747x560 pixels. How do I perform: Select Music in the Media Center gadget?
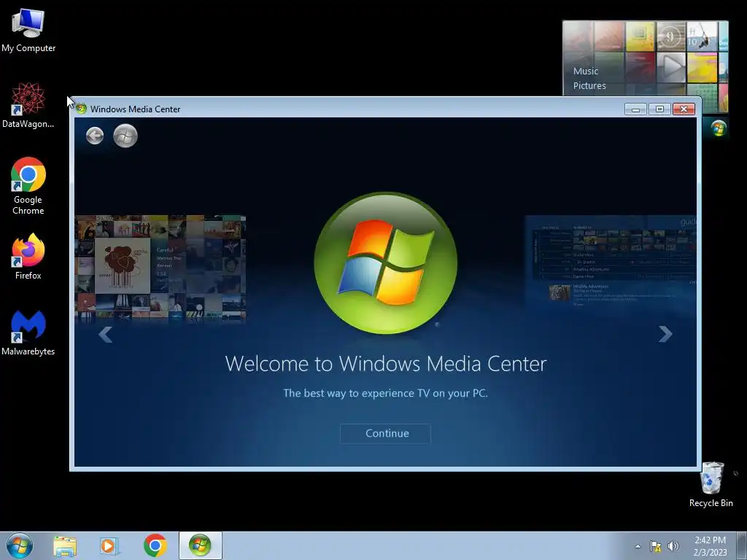click(x=586, y=71)
